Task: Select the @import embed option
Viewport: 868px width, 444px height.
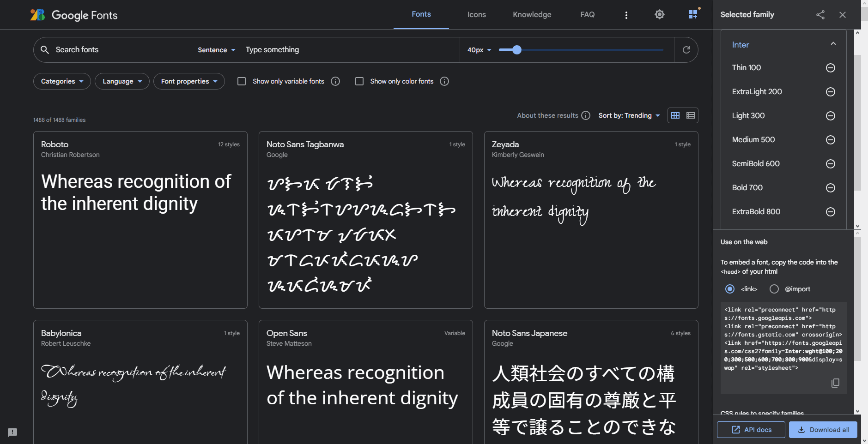Action: coord(774,289)
